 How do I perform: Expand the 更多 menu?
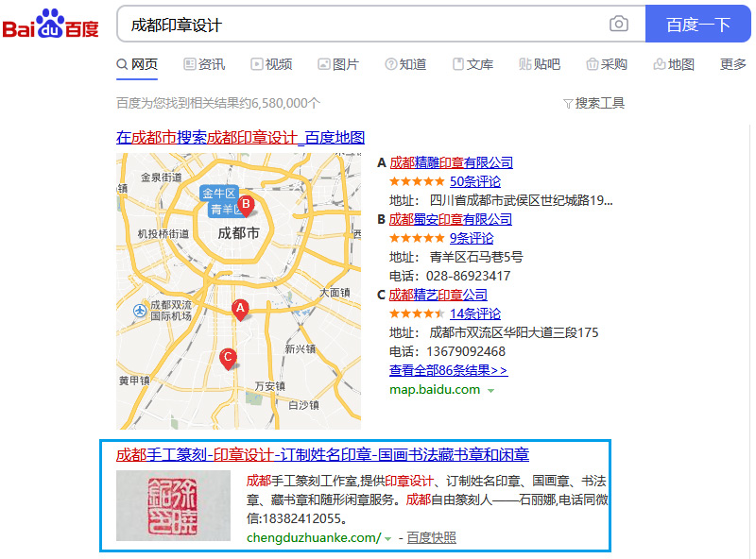733,64
